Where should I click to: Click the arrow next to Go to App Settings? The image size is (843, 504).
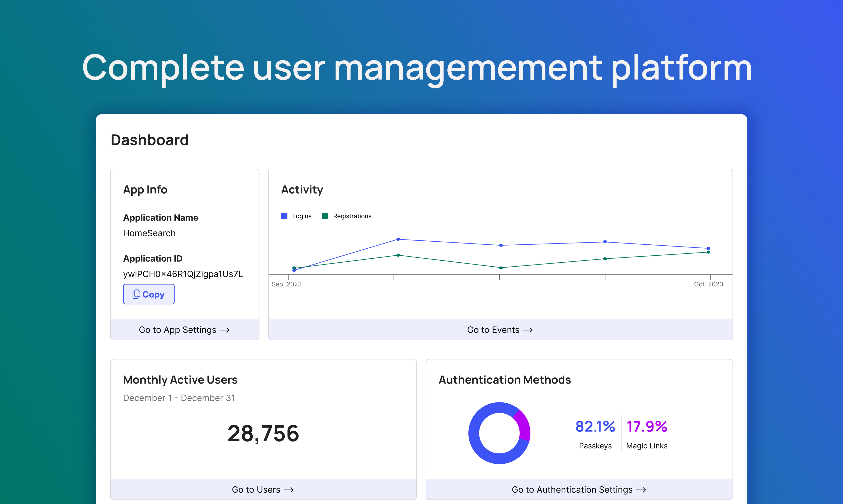point(225,330)
